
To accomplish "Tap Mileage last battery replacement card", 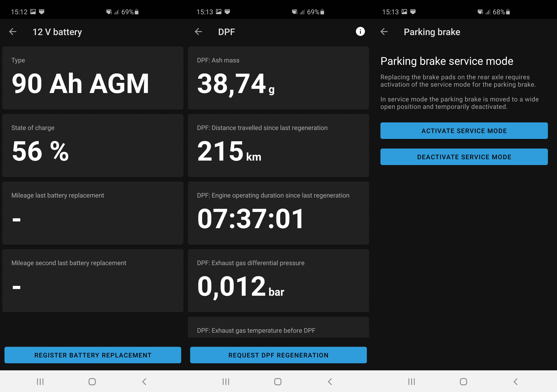I will (93, 213).
